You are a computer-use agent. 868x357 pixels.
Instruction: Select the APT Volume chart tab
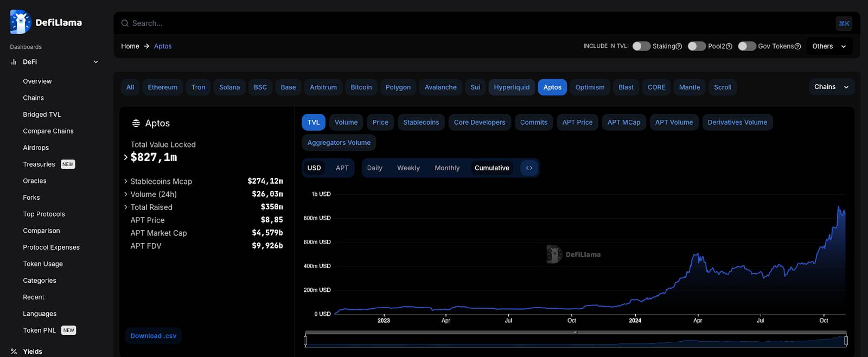tap(674, 122)
